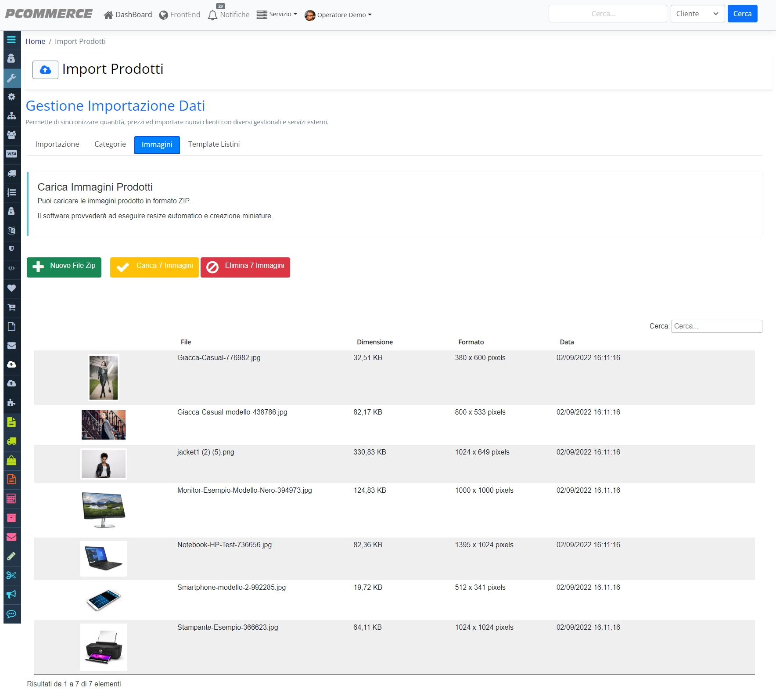776x700 pixels.
Task: Open the blank page sidebar icon
Action: pyautogui.click(x=11, y=326)
